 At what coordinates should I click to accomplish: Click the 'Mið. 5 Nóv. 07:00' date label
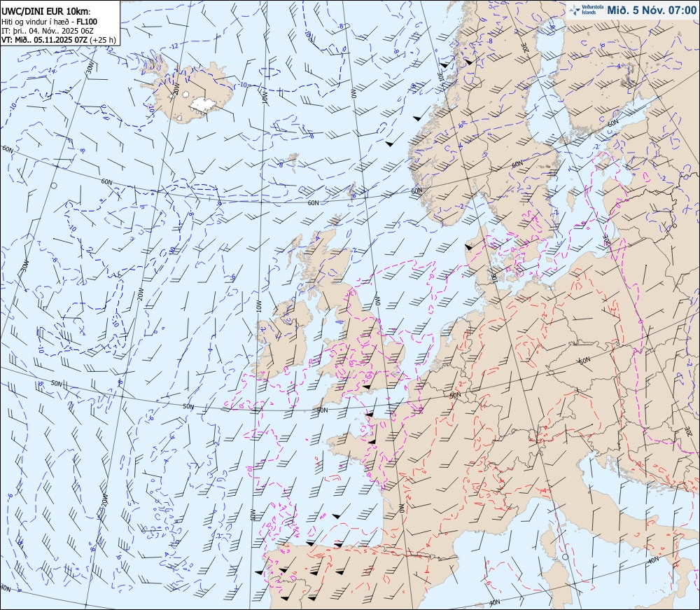click(x=651, y=10)
